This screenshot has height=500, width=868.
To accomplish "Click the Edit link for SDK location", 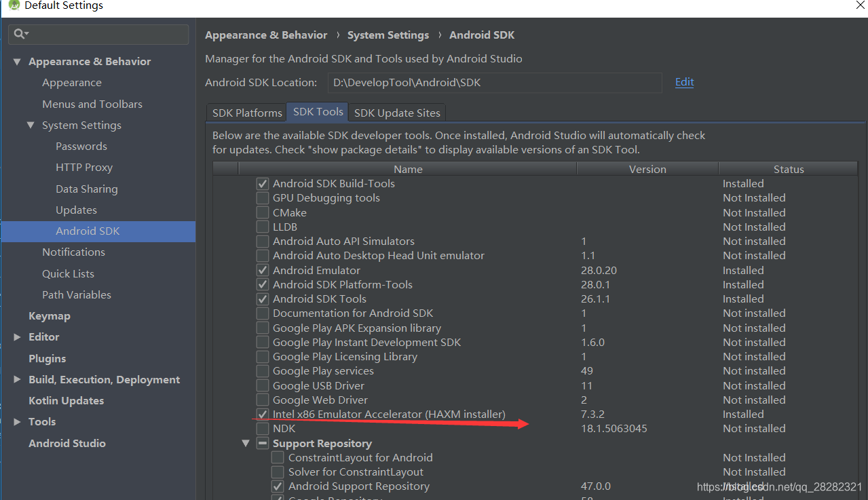I will click(684, 81).
